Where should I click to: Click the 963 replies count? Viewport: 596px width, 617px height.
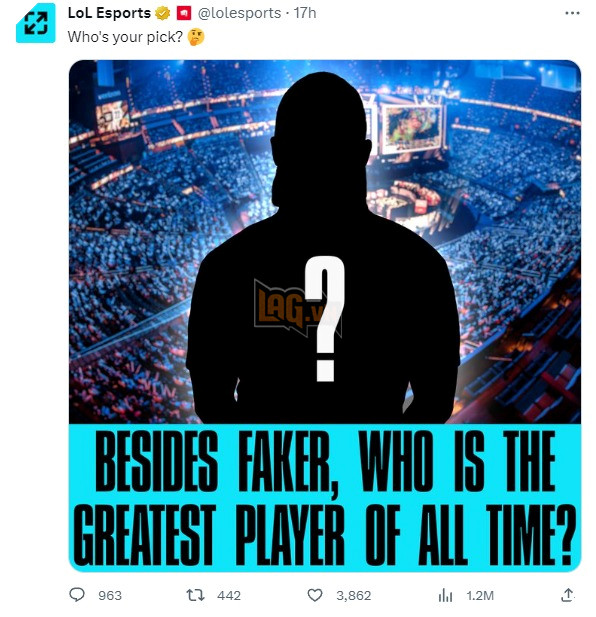[x=110, y=595]
